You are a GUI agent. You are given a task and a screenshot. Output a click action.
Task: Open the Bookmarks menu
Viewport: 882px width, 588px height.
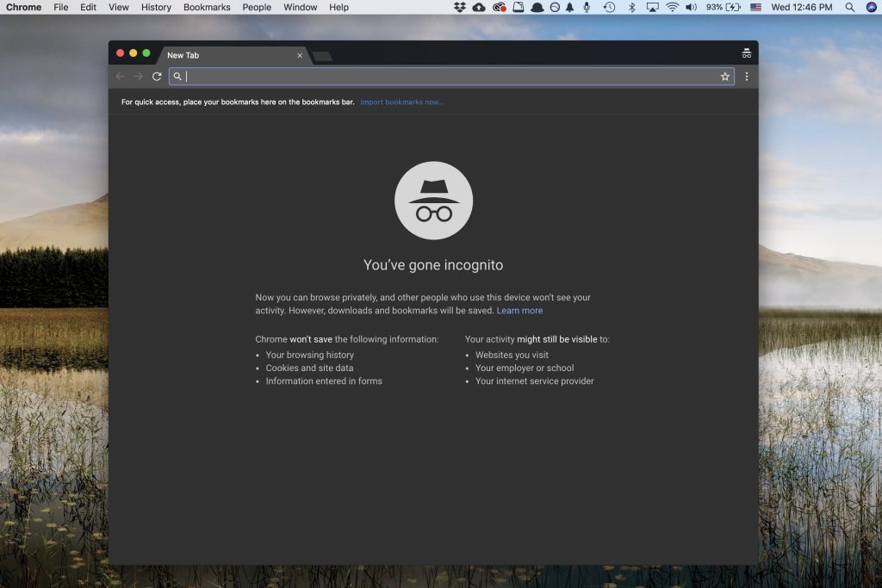pos(207,7)
